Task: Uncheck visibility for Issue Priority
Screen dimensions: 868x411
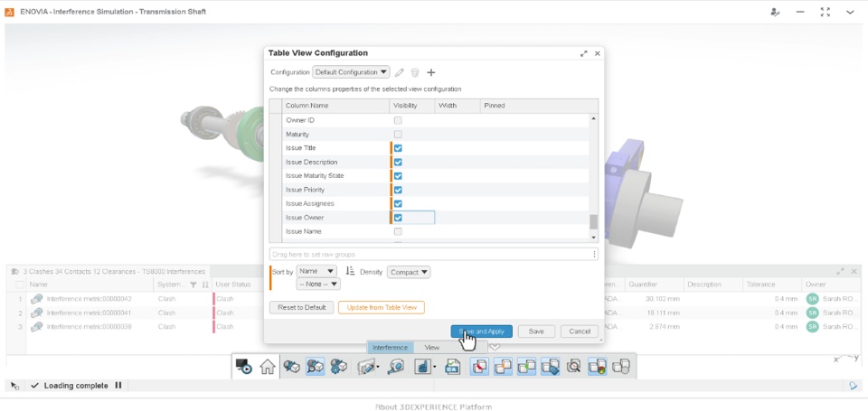Action: [398, 190]
